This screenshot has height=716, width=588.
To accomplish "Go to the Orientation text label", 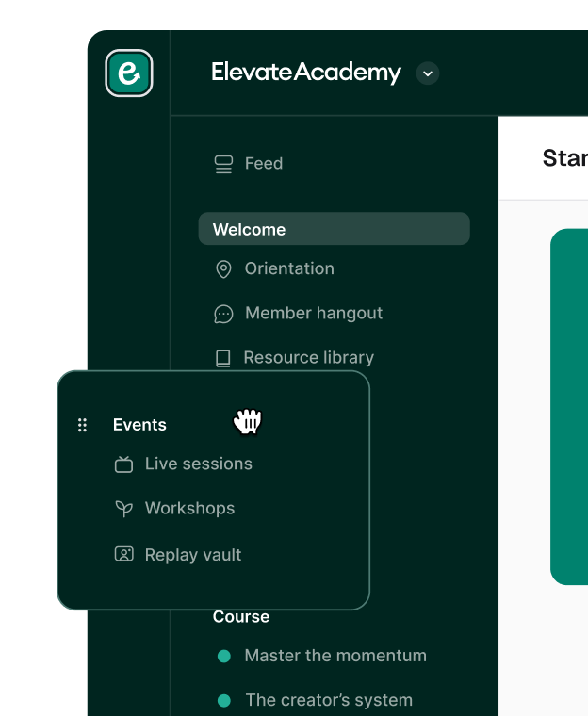I will [289, 269].
